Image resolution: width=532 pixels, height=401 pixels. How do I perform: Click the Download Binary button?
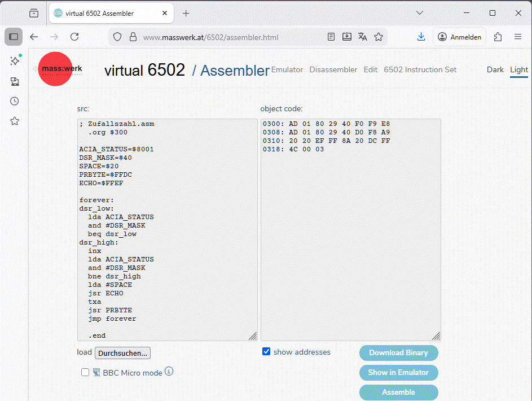pos(398,352)
